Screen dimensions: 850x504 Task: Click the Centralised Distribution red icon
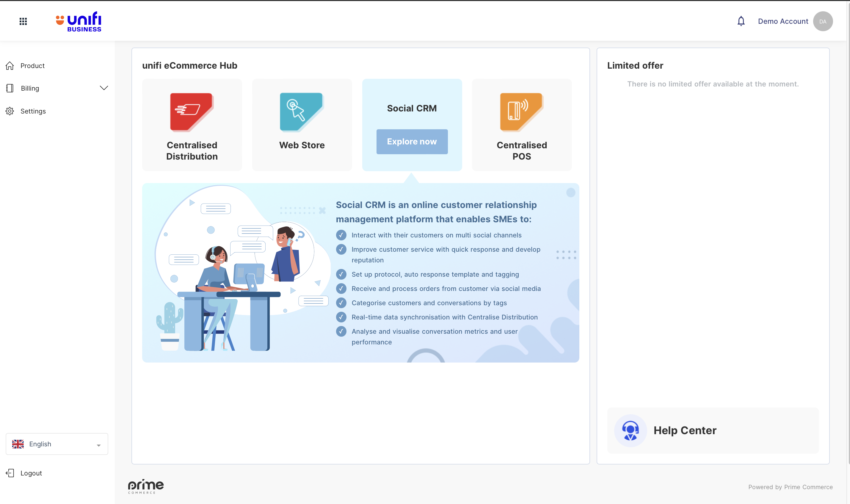(192, 112)
